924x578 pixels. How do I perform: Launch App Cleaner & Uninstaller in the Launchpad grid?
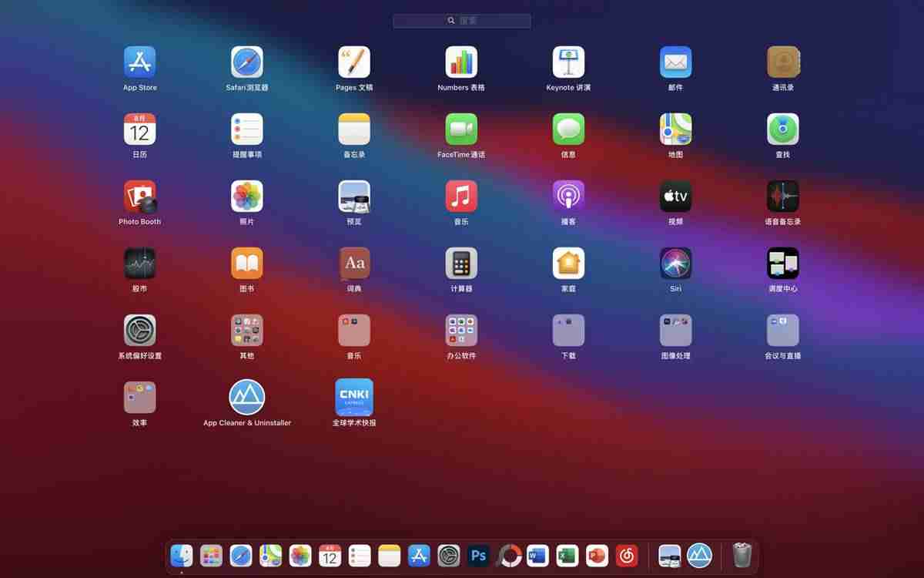pos(247,398)
